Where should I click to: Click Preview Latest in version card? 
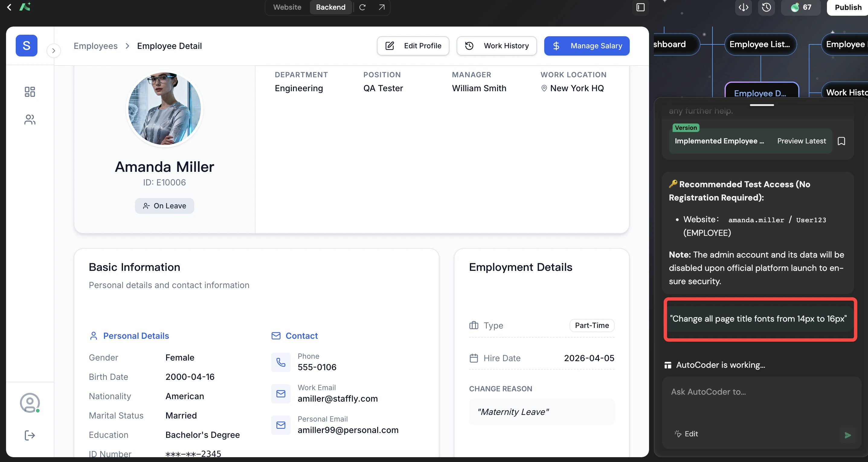801,141
